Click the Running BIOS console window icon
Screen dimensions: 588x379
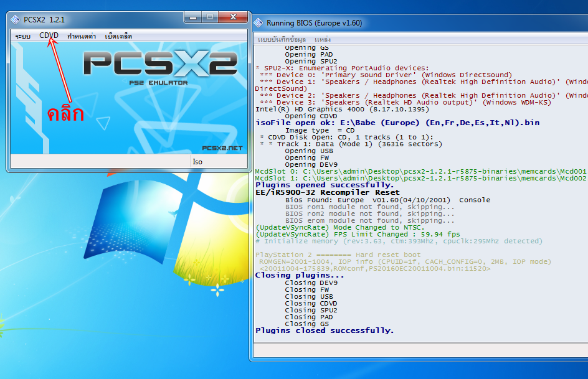[258, 23]
